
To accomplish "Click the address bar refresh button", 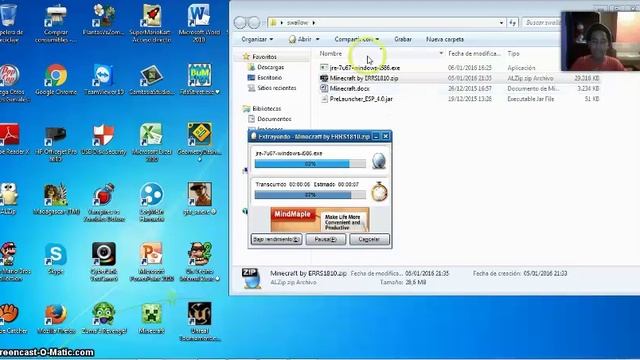I will click(513, 22).
